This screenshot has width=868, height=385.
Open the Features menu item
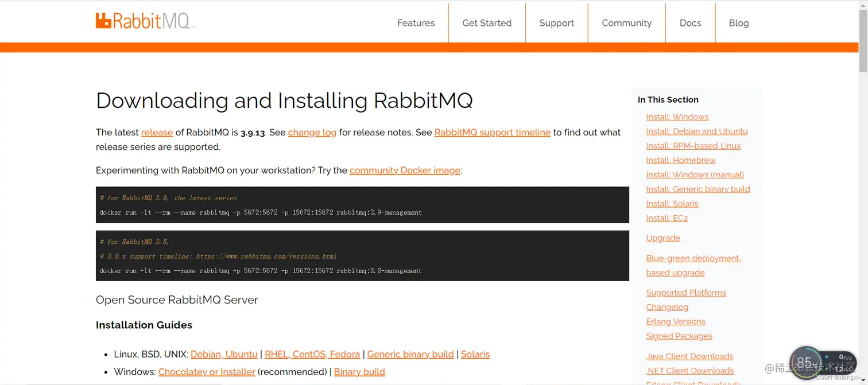416,23
